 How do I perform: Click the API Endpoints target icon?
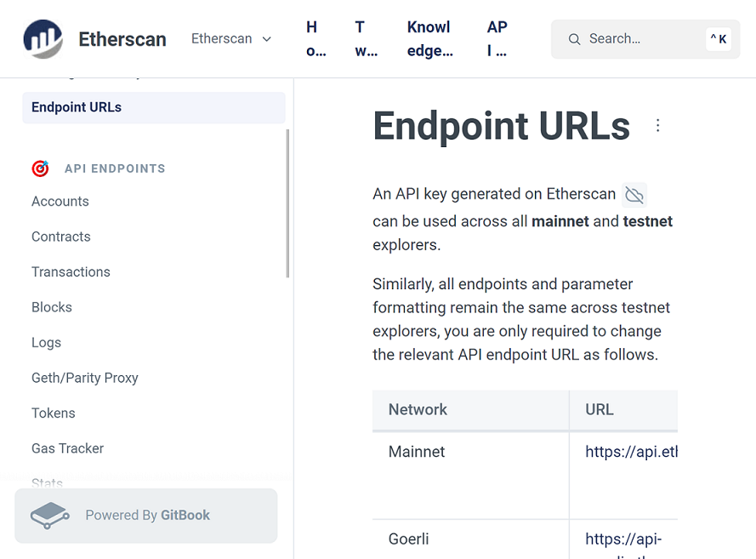(x=40, y=168)
